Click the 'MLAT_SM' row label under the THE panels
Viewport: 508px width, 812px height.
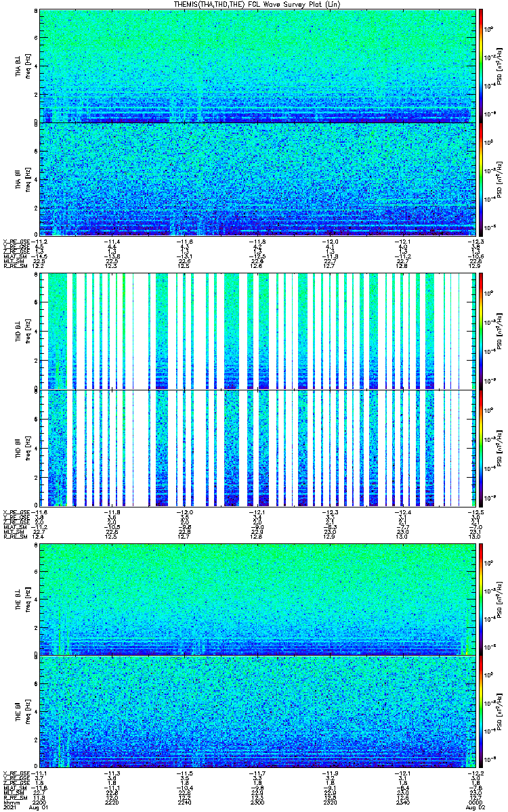(x=15, y=788)
